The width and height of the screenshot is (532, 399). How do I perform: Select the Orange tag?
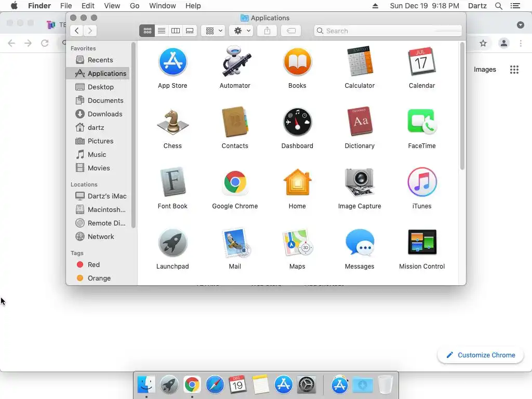click(98, 278)
